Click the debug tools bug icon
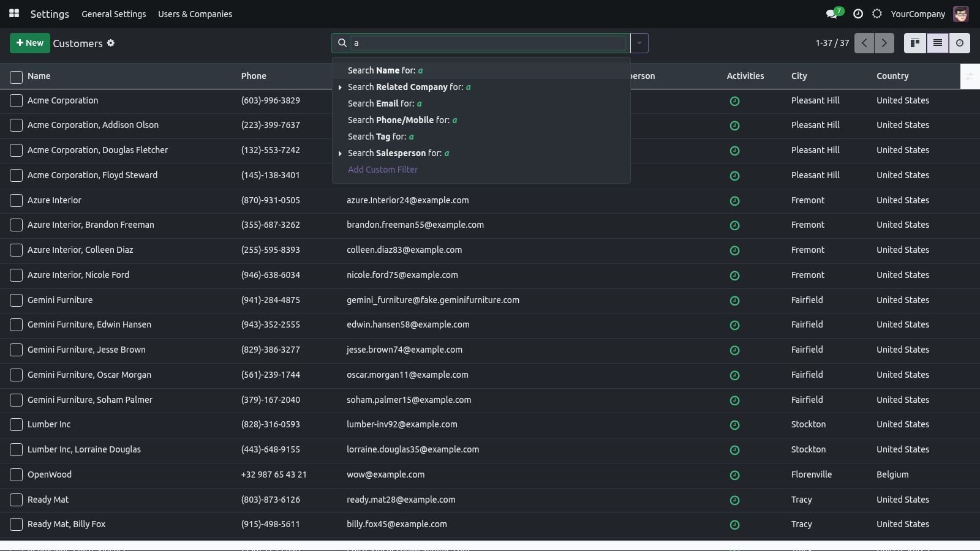The image size is (980, 551). click(877, 13)
